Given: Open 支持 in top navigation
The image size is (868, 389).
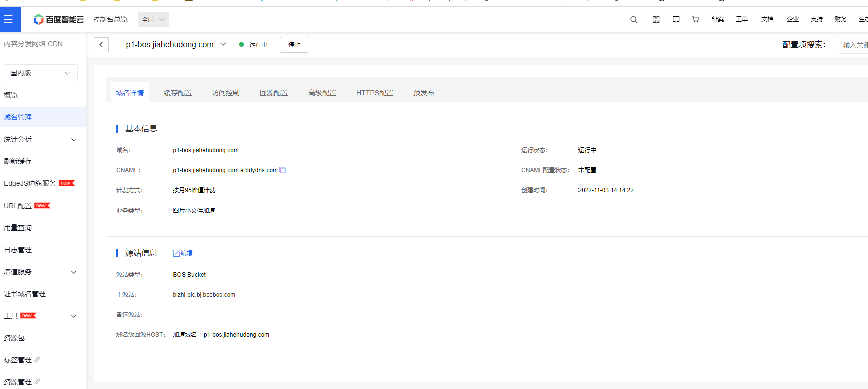Looking at the screenshot, I should [x=817, y=19].
